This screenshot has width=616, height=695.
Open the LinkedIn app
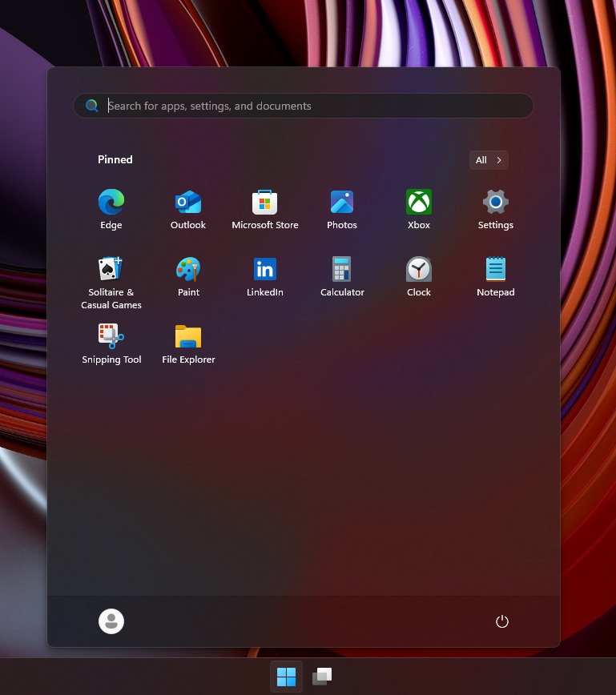click(x=265, y=277)
